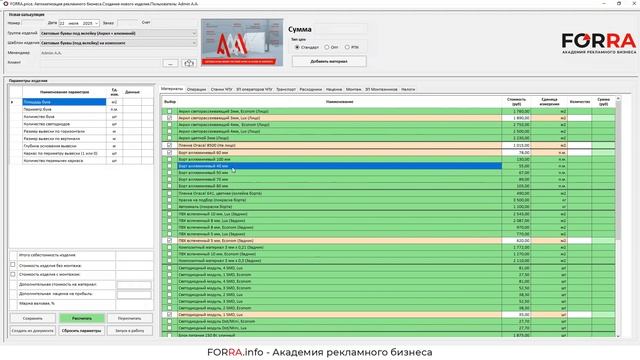Click quantity cell for Пленка Oracal 8500
This screenshot has height=360, width=640.
click(580, 145)
